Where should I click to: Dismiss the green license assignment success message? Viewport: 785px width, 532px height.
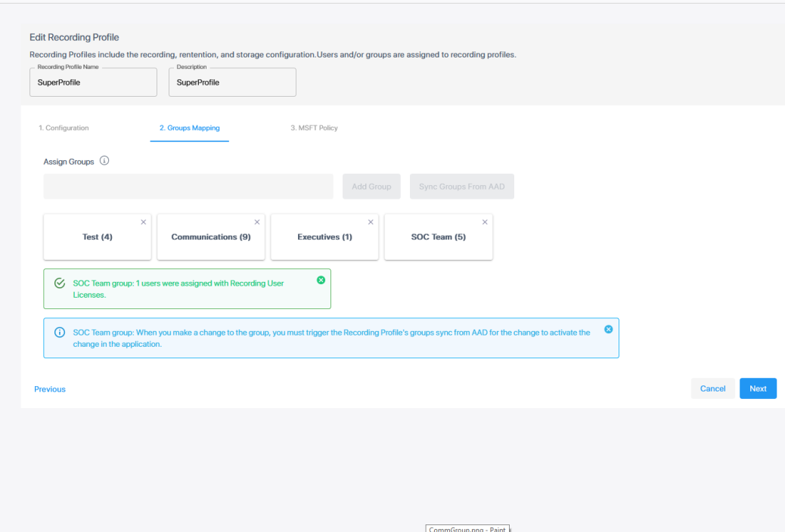(321, 280)
